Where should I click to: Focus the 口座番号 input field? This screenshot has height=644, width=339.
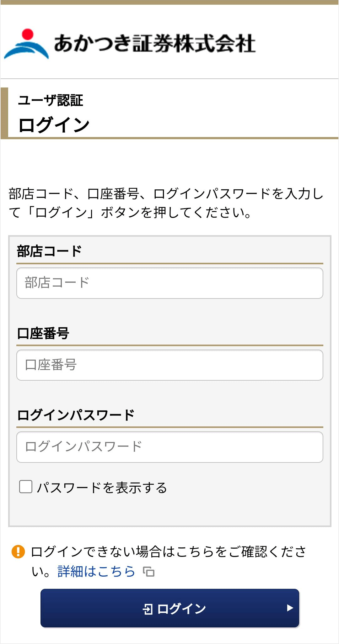(x=170, y=365)
